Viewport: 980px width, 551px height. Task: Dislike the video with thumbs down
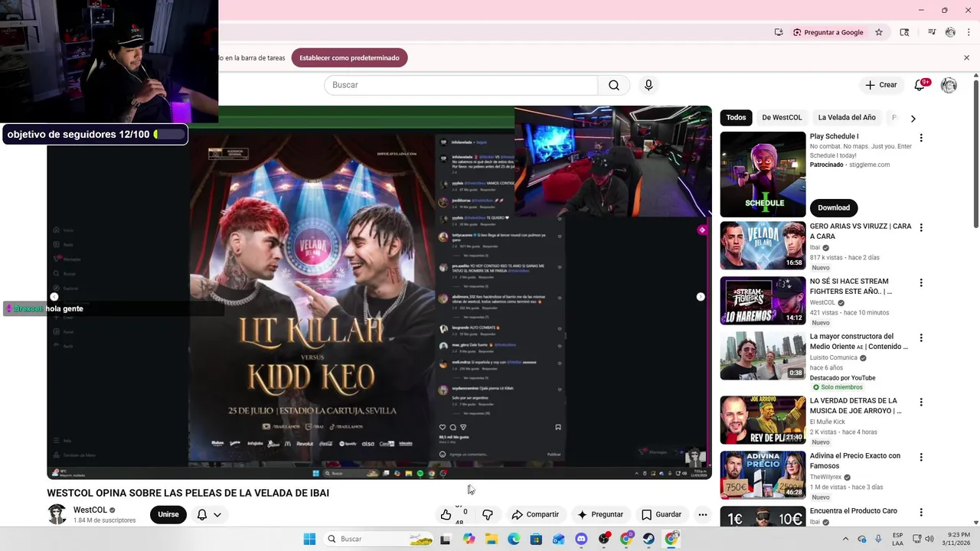(488, 514)
